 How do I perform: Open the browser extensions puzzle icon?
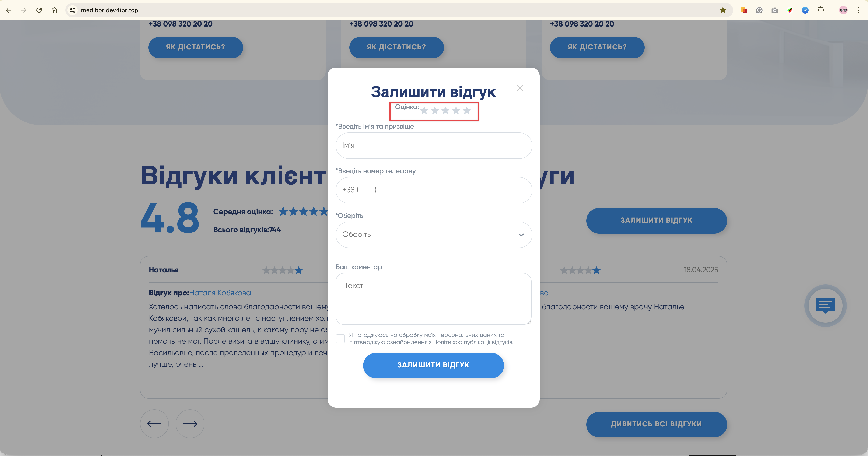coord(820,10)
